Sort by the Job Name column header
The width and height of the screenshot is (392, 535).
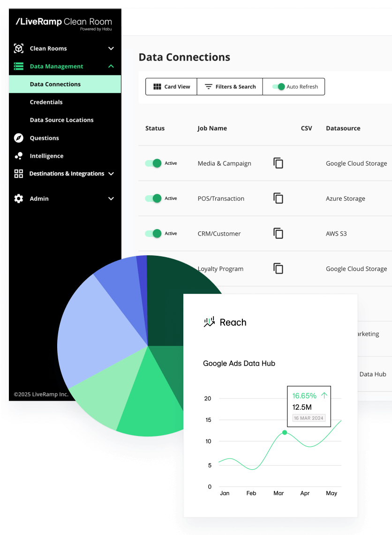[x=212, y=128]
